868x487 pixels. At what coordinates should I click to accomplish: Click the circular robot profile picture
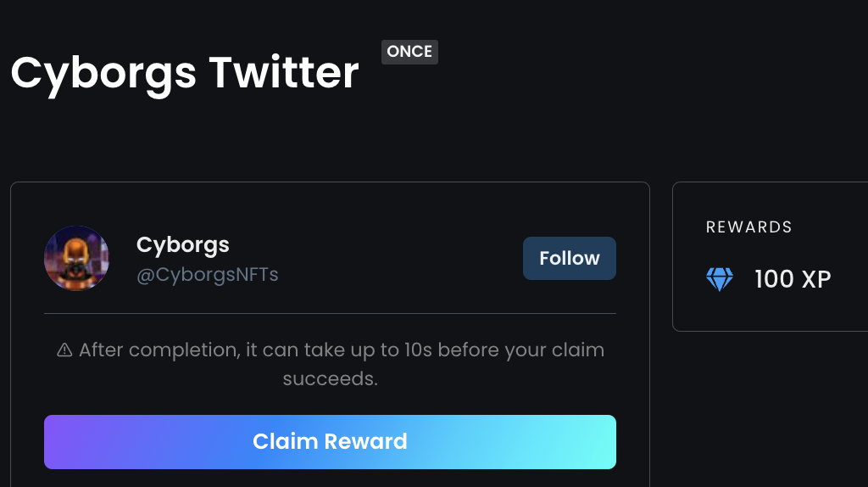click(x=76, y=258)
